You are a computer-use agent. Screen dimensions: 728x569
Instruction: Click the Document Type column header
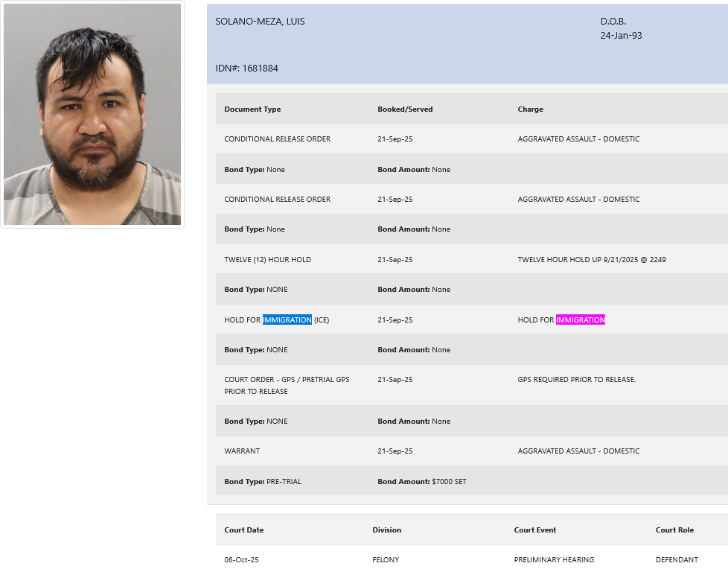[x=252, y=109]
